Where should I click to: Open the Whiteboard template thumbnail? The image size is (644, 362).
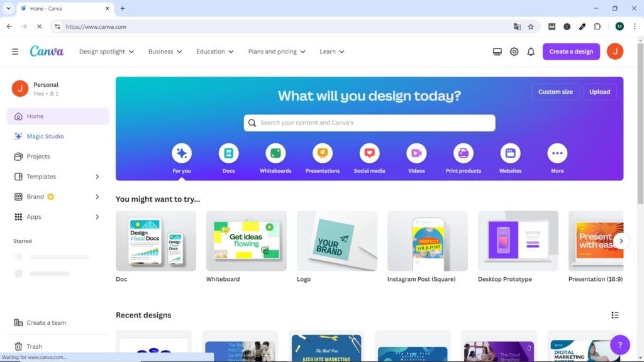pyautogui.click(x=246, y=241)
